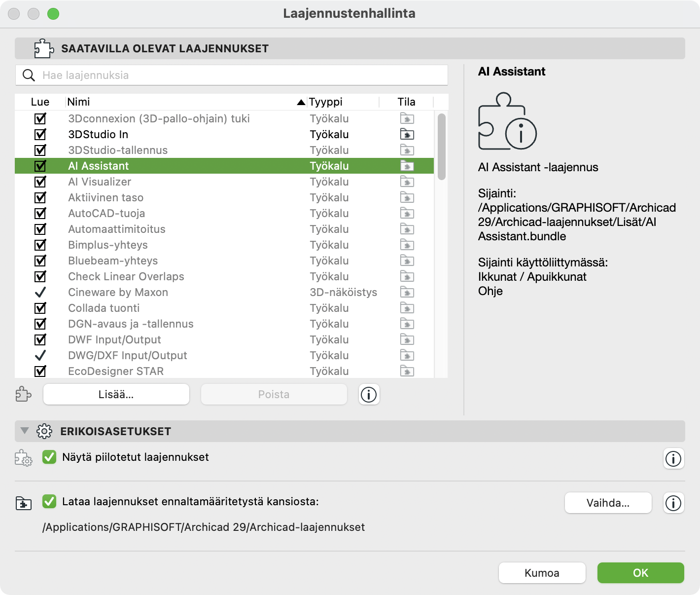Click the magnifier icon in search field
Viewport: 700px width, 595px height.
(29, 75)
